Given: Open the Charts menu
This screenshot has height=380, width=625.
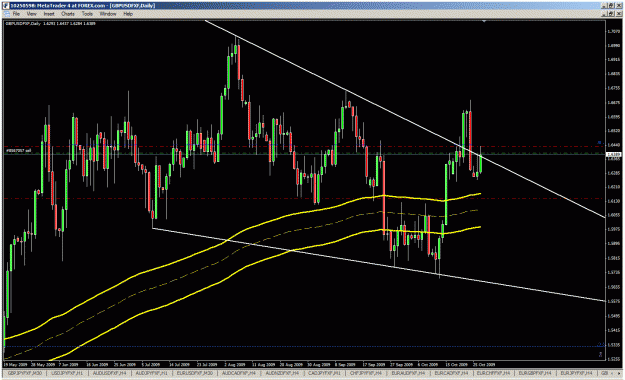Looking at the screenshot, I should click(x=68, y=14).
